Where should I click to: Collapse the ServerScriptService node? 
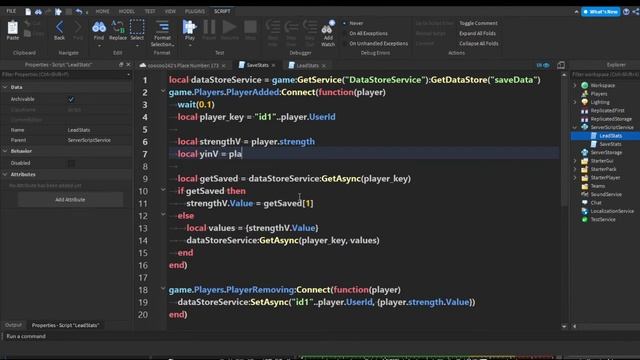[575, 127]
